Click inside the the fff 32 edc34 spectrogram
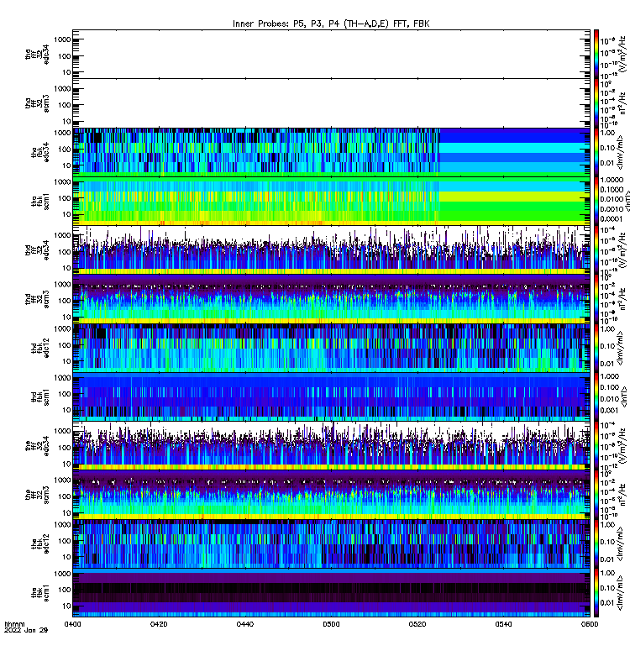 331,446
